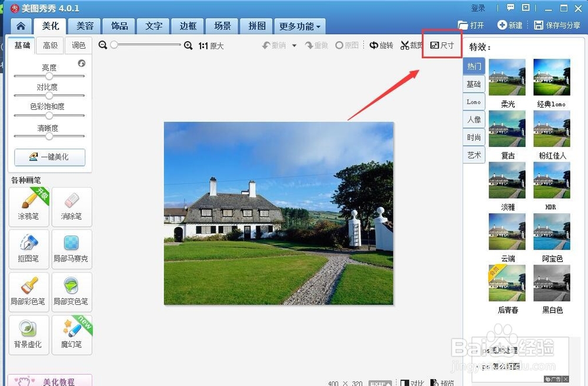Open the 文字 tab

pyautogui.click(x=153, y=26)
